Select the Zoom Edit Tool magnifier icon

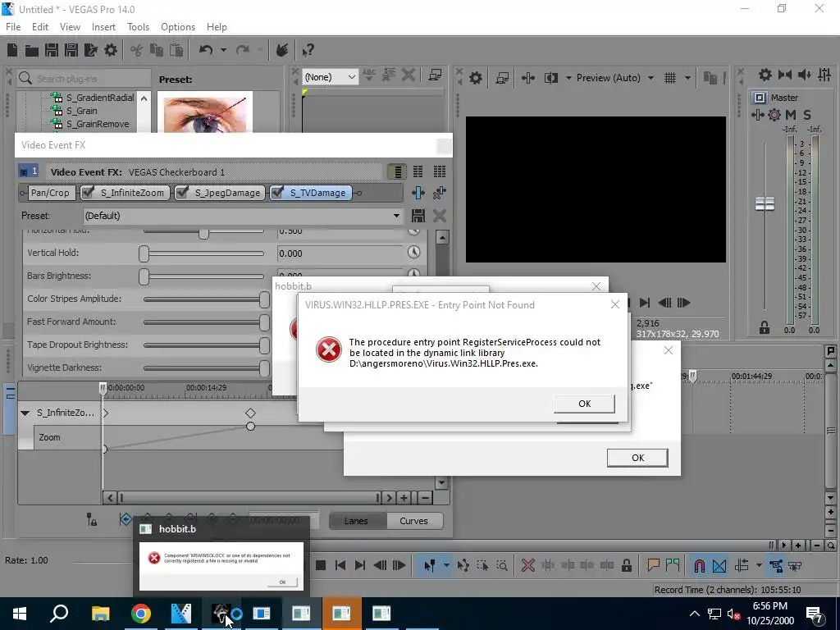tap(502, 566)
